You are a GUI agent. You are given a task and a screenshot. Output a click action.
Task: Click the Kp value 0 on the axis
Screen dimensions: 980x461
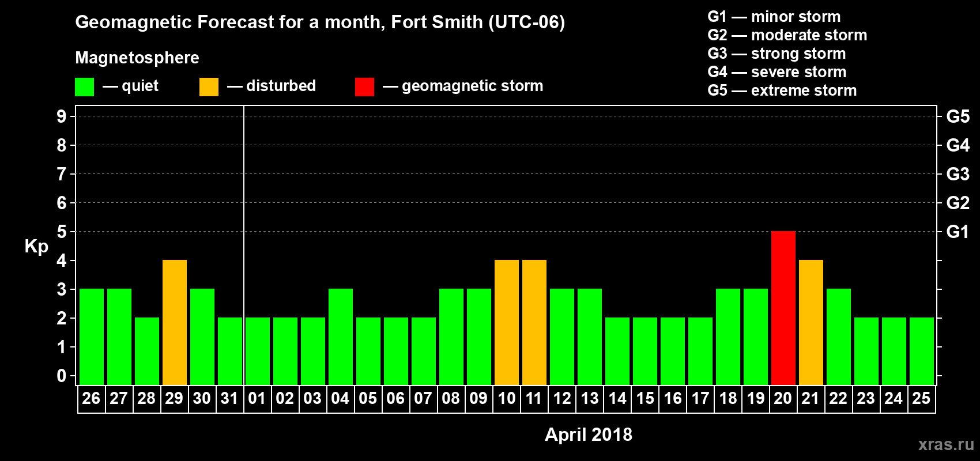coord(62,376)
